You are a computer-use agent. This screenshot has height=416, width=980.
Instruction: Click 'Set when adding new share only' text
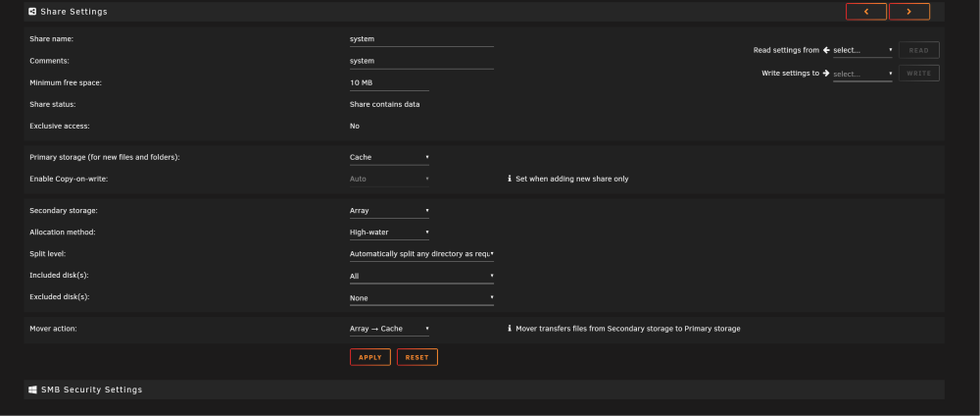[x=572, y=179]
